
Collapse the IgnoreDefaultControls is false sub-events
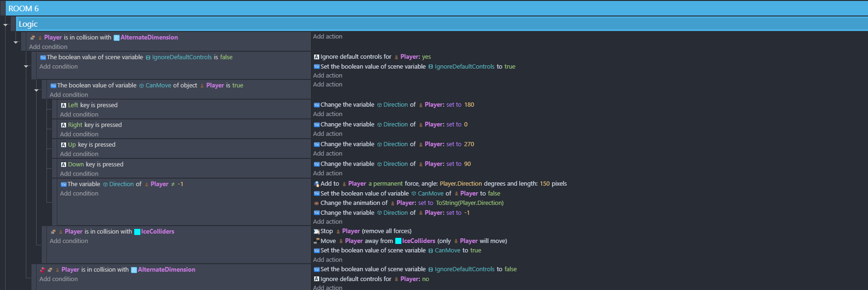26,66
